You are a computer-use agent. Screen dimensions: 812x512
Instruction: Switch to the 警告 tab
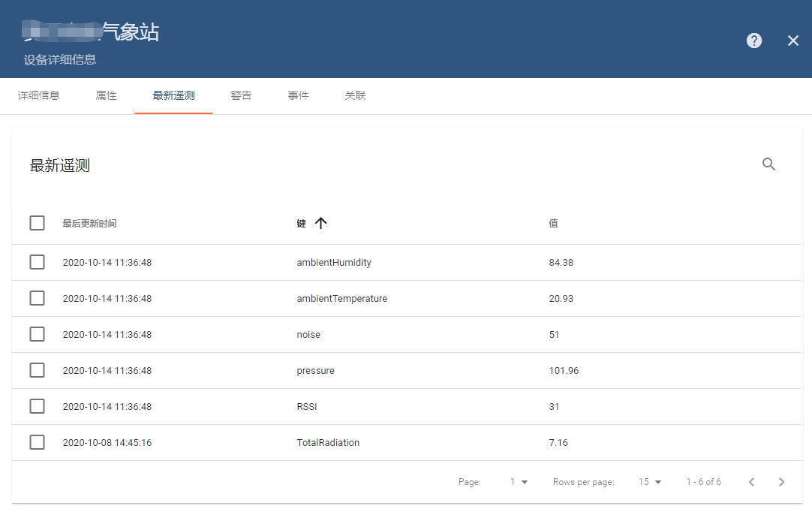click(x=241, y=96)
